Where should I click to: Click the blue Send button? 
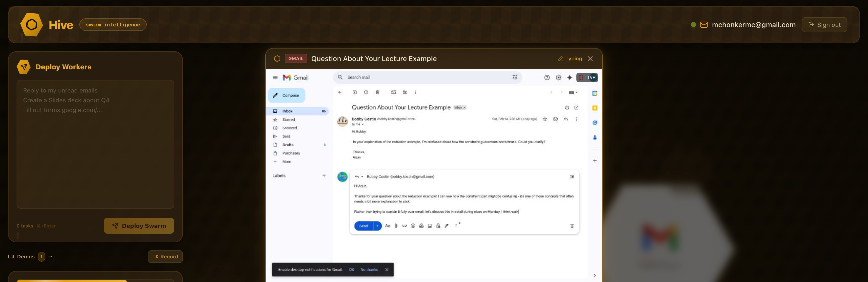(363, 226)
